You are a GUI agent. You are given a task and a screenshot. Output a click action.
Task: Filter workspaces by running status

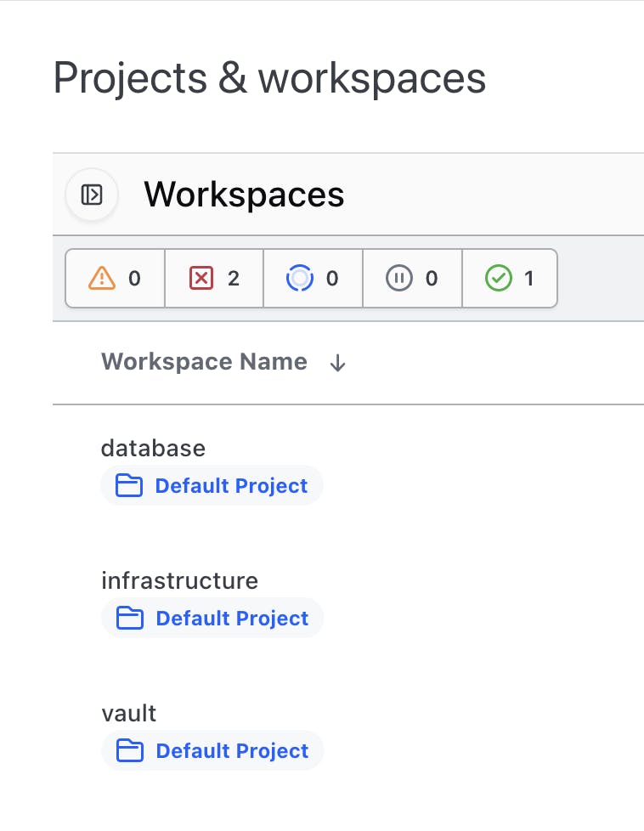(x=314, y=278)
